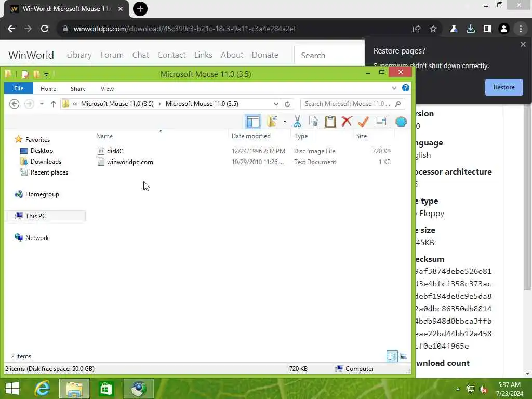Select Desktop in navigation pane
This screenshot has height=399, width=532.
(42, 151)
